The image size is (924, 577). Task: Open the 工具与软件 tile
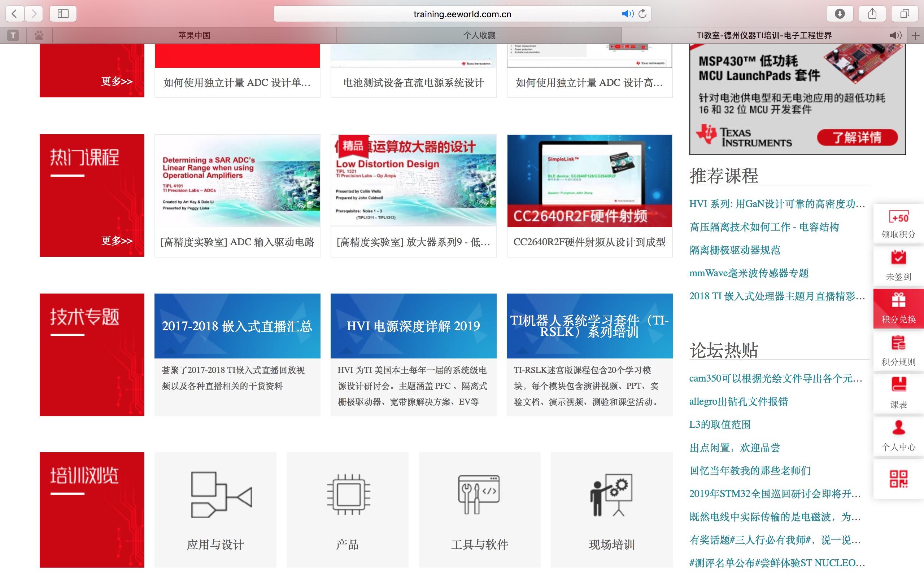[479, 496]
